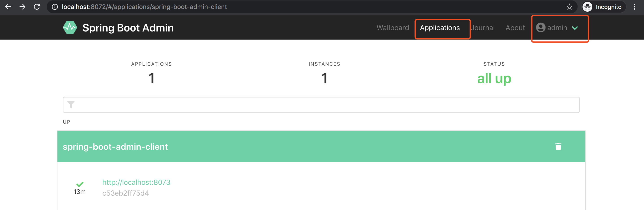The image size is (644, 210).
Task: Switch to the Applications tab
Action: pos(440,28)
